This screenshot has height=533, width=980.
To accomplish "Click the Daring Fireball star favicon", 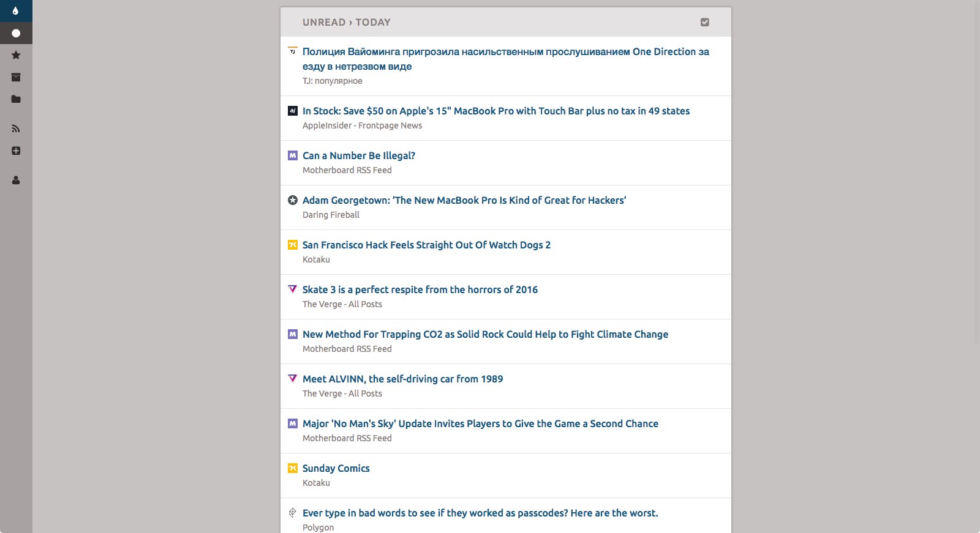I will (293, 200).
